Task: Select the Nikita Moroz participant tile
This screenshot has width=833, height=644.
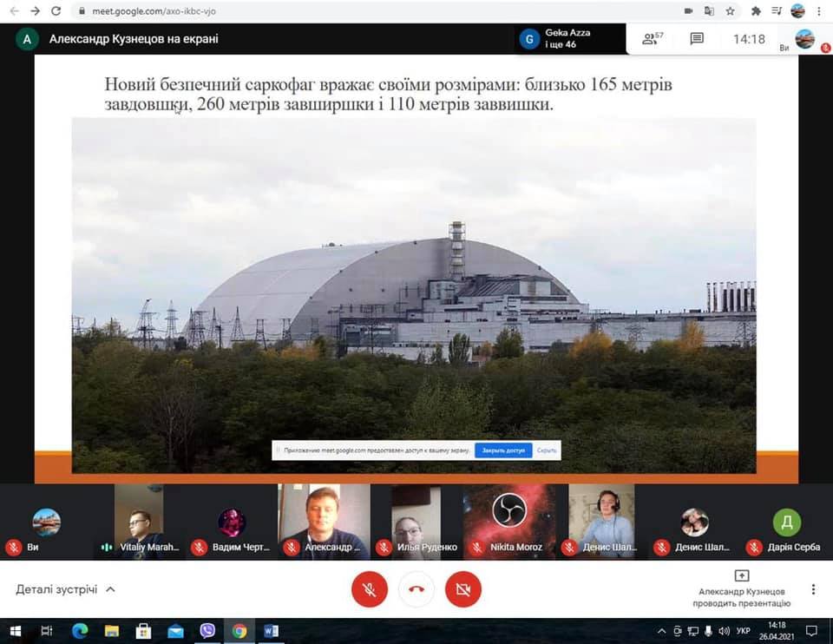Action: [x=509, y=521]
